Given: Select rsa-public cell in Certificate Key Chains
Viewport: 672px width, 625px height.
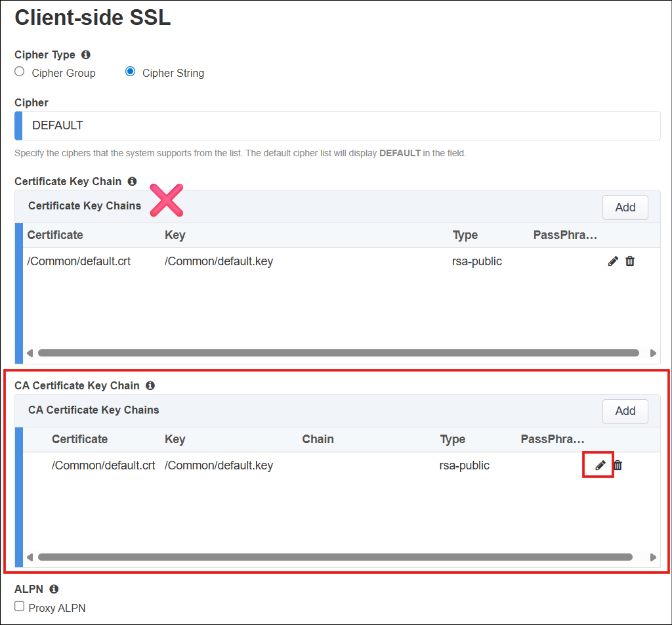Looking at the screenshot, I should [x=477, y=261].
